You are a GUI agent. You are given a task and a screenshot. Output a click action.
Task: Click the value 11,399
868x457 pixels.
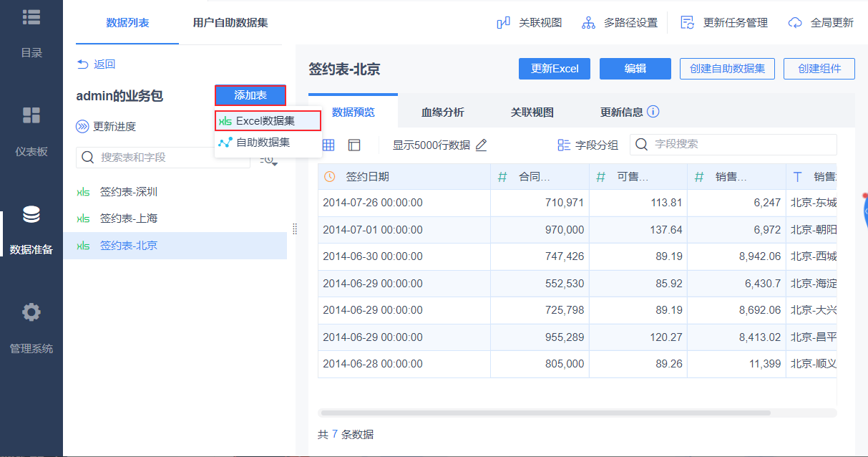(765, 364)
